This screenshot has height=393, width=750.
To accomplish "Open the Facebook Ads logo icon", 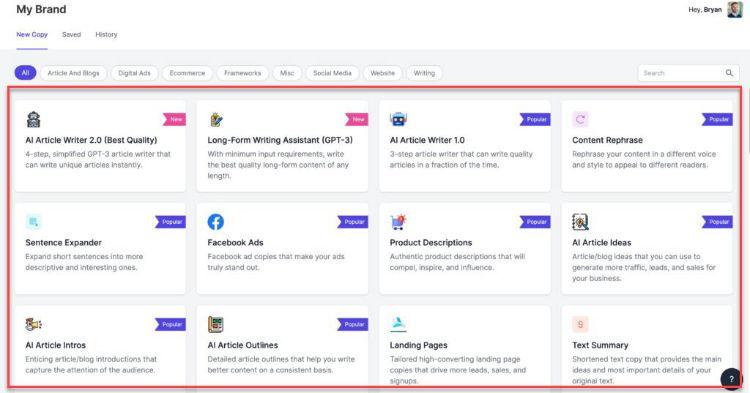I will 216,222.
